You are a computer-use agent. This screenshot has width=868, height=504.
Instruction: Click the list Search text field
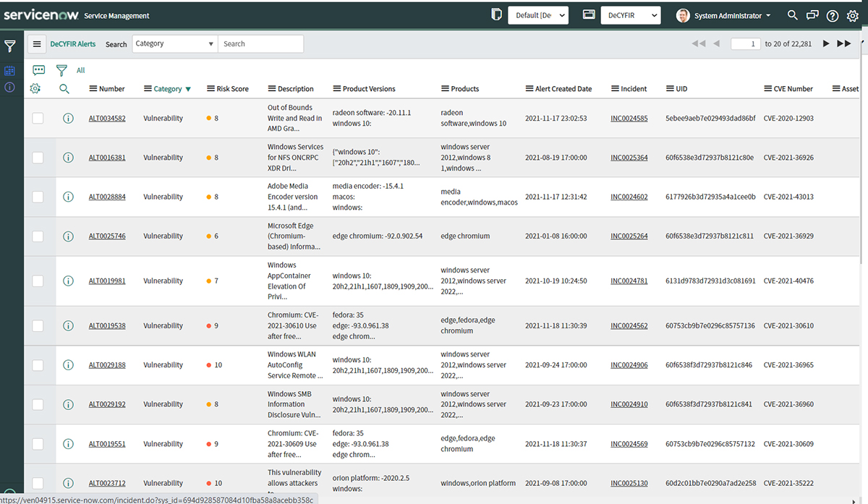tap(260, 44)
